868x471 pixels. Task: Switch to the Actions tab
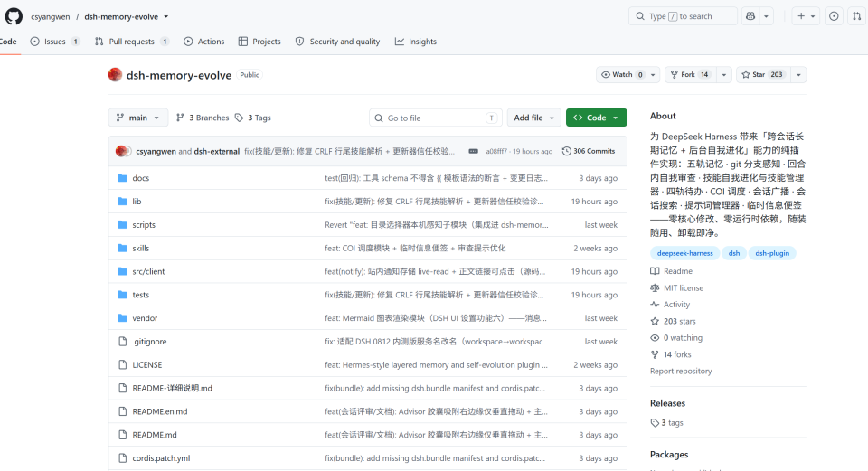203,42
